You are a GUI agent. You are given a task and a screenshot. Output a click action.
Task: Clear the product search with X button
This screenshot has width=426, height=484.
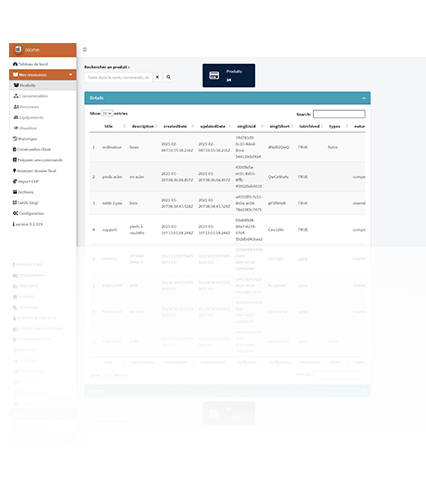pyautogui.click(x=157, y=77)
